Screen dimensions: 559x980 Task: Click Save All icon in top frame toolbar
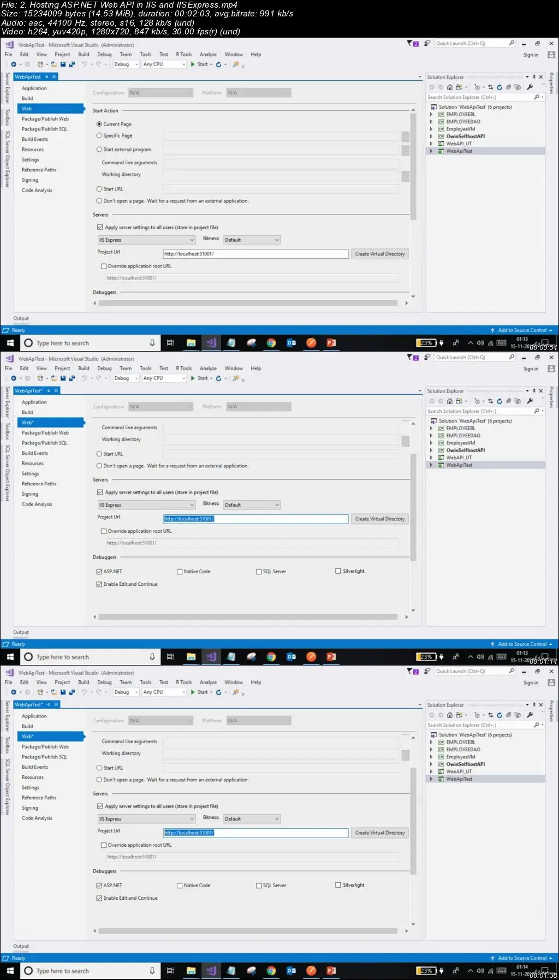click(72, 64)
